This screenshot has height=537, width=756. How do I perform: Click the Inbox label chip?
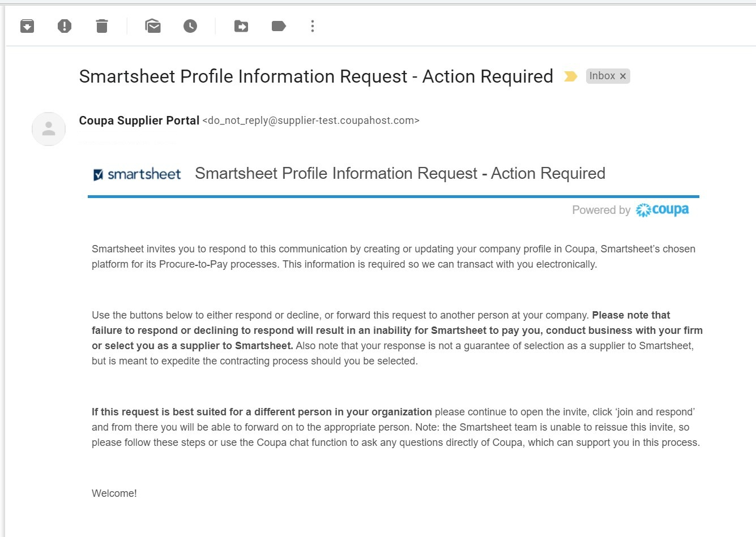tap(602, 76)
